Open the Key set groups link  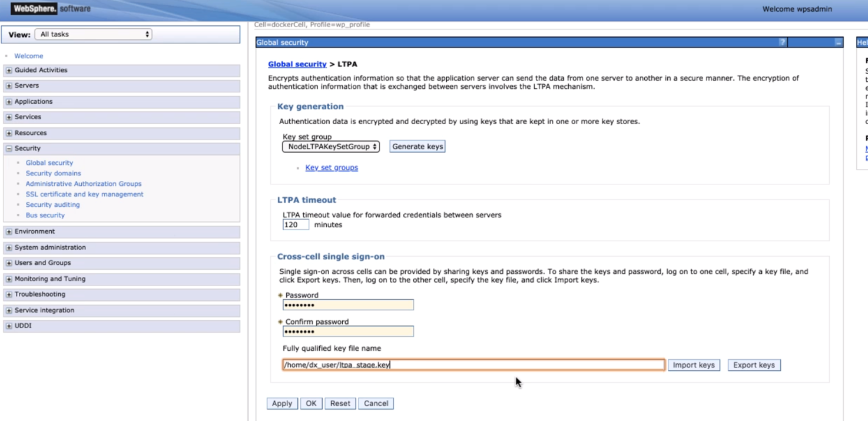pos(332,167)
